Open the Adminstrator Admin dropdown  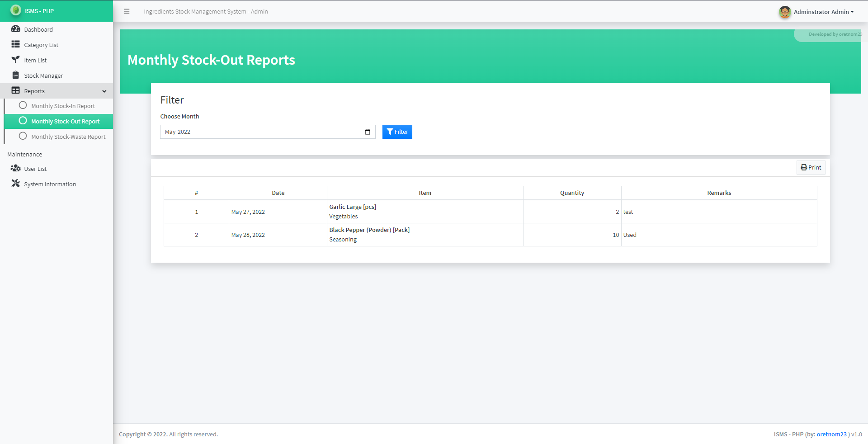(824, 12)
